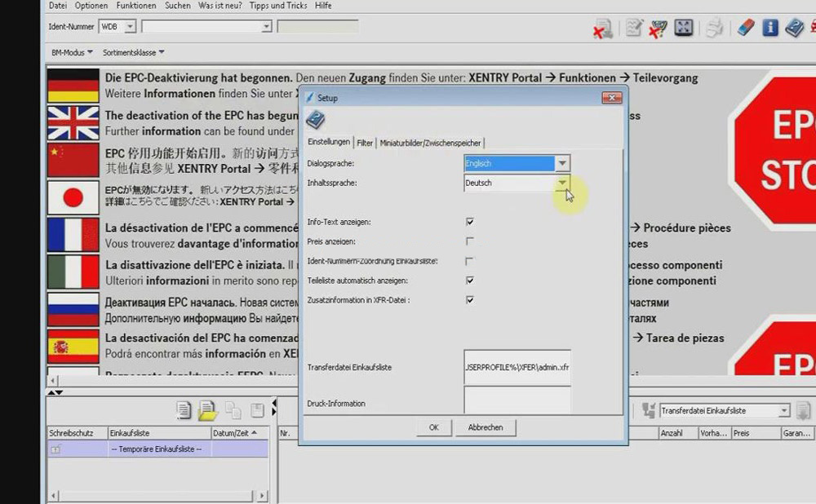Click the save floppy disk icon
816x504 pixels.
257,410
